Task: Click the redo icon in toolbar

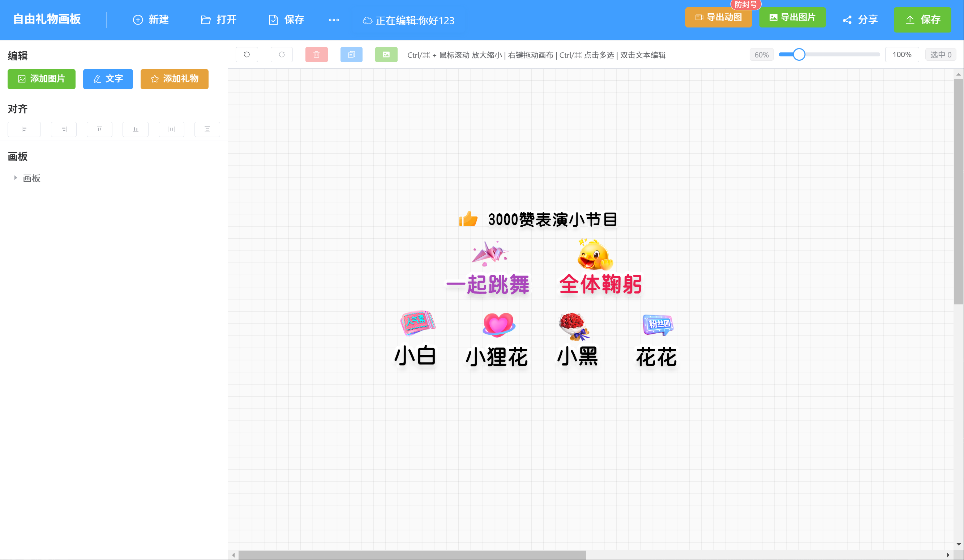Action: [x=282, y=55]
